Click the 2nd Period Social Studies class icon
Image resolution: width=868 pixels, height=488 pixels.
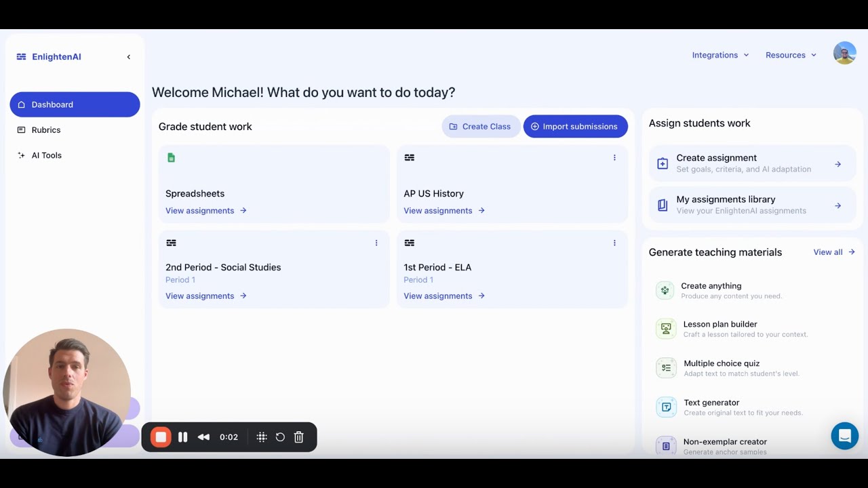(171, 243)
